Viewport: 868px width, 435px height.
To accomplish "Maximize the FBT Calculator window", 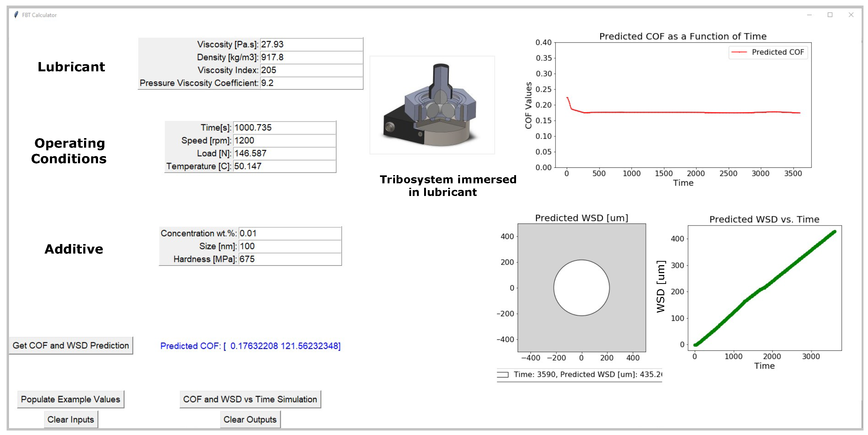I will point(830,15).
